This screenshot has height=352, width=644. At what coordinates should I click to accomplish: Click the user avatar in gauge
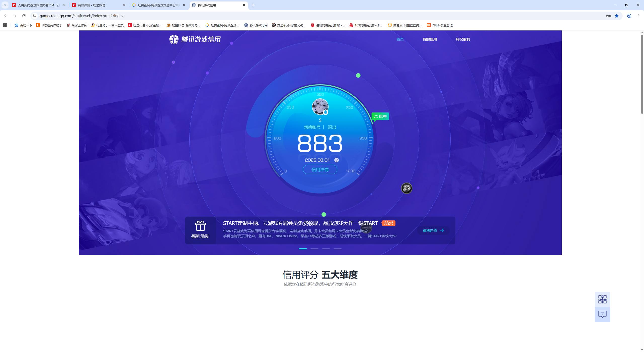[x=320, y=107]
